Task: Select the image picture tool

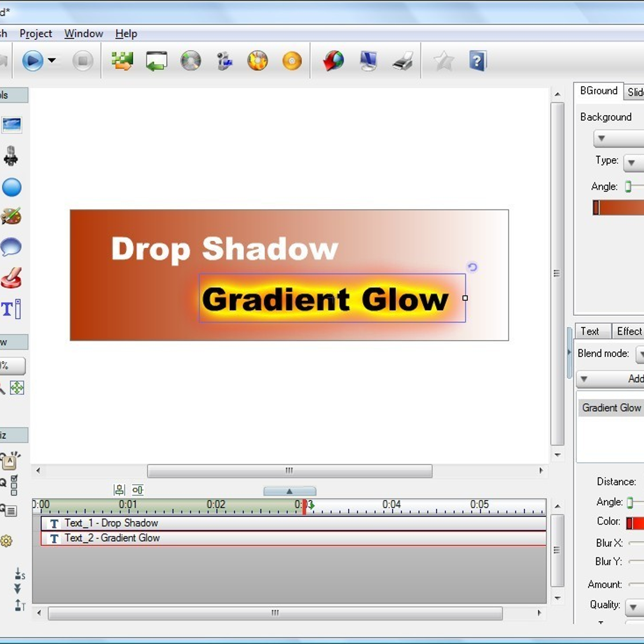Action: tap(12, 125)
